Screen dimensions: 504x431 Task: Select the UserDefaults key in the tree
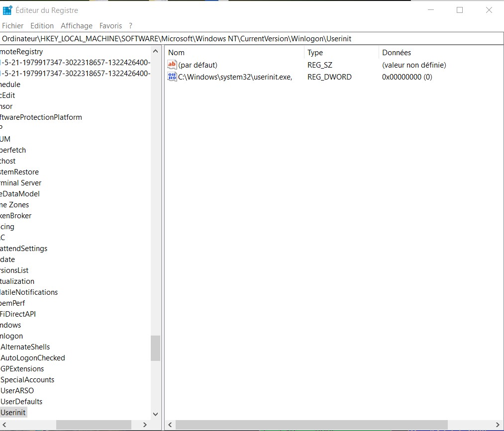pos(21,402)
